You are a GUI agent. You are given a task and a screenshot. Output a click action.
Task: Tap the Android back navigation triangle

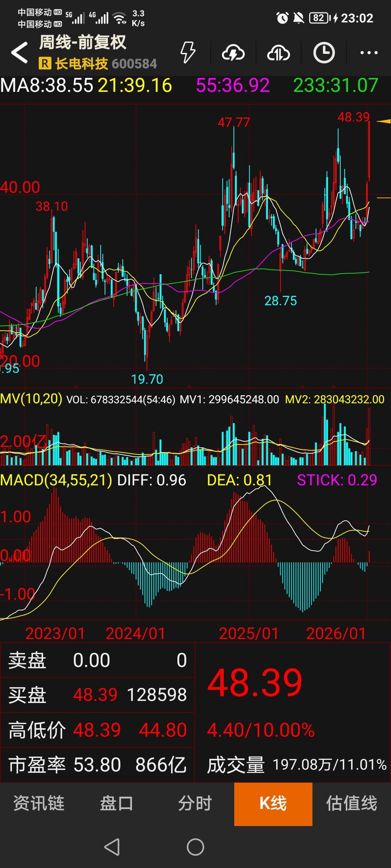(x=112, y=847)
